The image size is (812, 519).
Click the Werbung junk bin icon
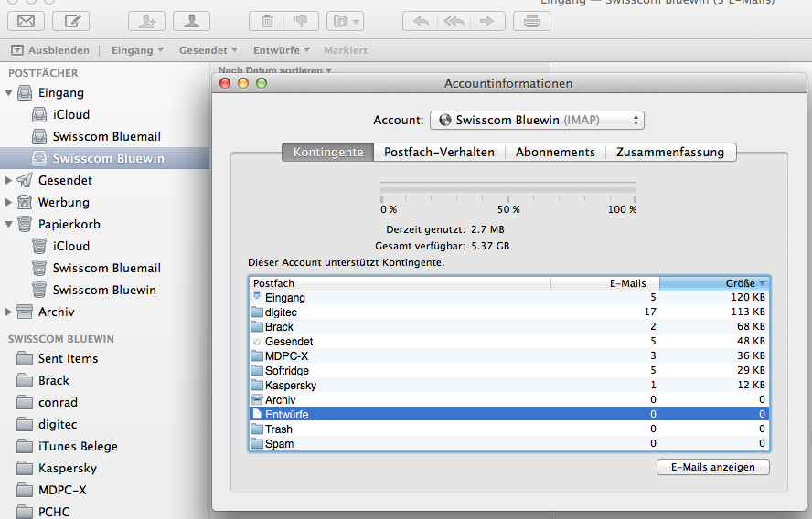pyautogui.click(x=25, y=202)
